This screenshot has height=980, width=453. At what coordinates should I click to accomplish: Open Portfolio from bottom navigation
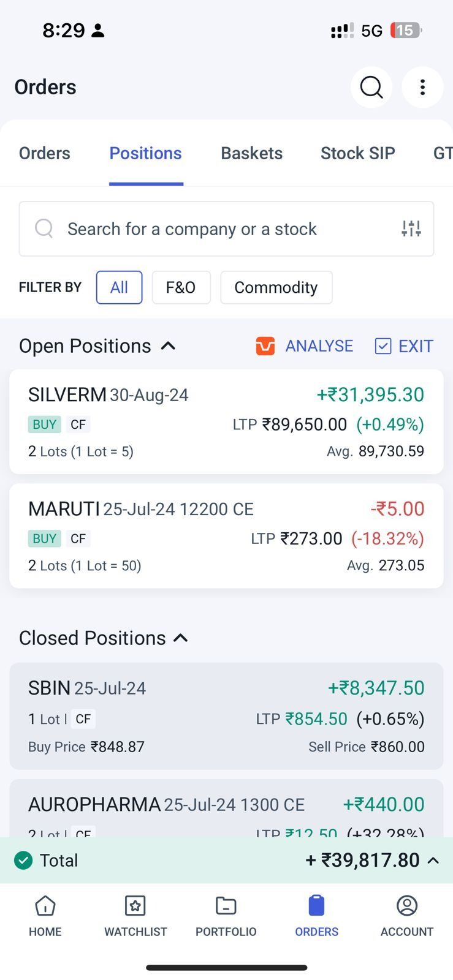[226, 916]
